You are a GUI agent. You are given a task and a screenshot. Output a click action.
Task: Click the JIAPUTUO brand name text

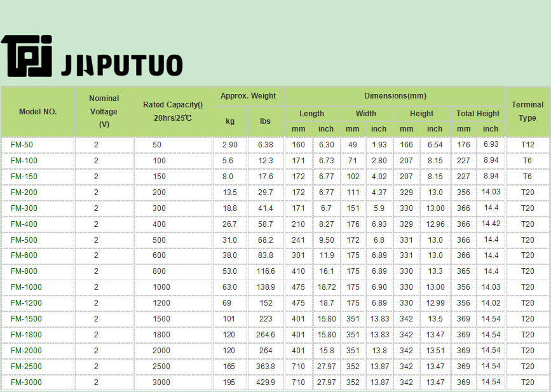[121, 65]
